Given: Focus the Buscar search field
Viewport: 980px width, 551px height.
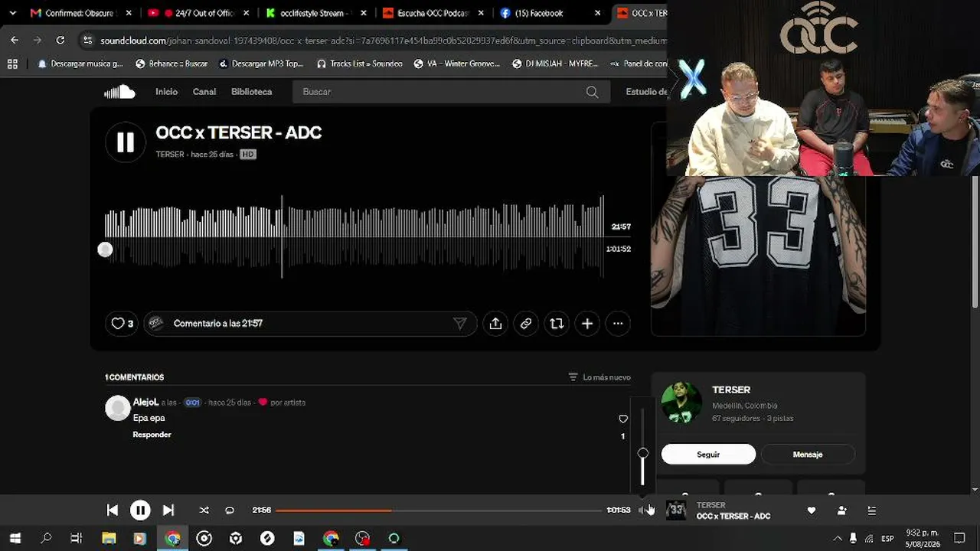Looking at the screenshot, I should (451, 92).
